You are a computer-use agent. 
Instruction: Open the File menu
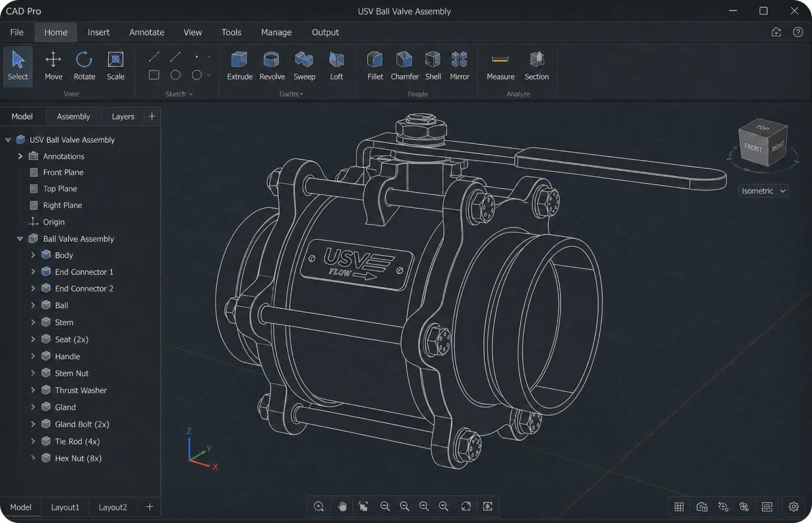tap(17, 32)
